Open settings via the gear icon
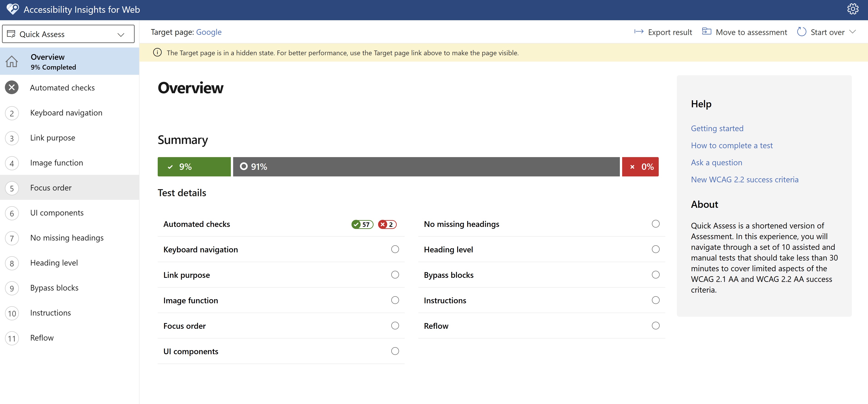The image size is (868, 404). pos(853,9)
